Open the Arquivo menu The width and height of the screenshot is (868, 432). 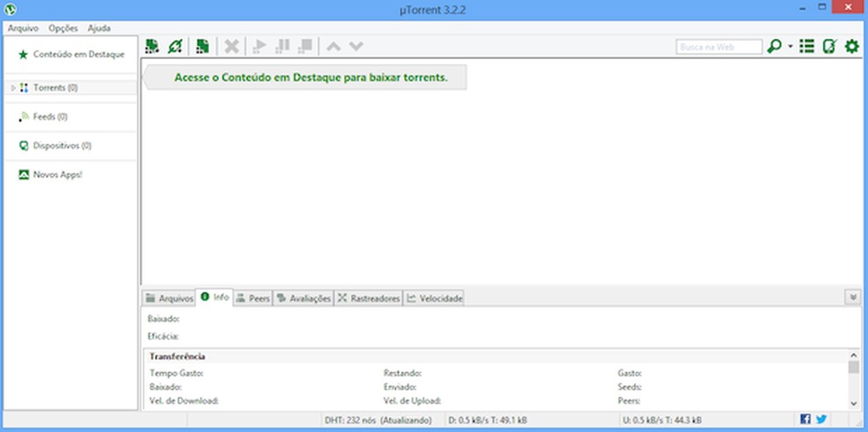click(23, 28)
